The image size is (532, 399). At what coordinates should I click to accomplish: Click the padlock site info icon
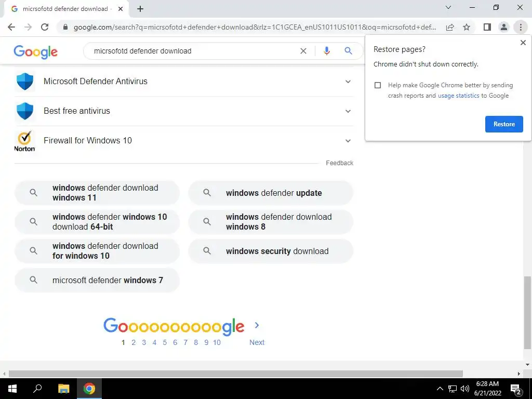click(66, 27)
